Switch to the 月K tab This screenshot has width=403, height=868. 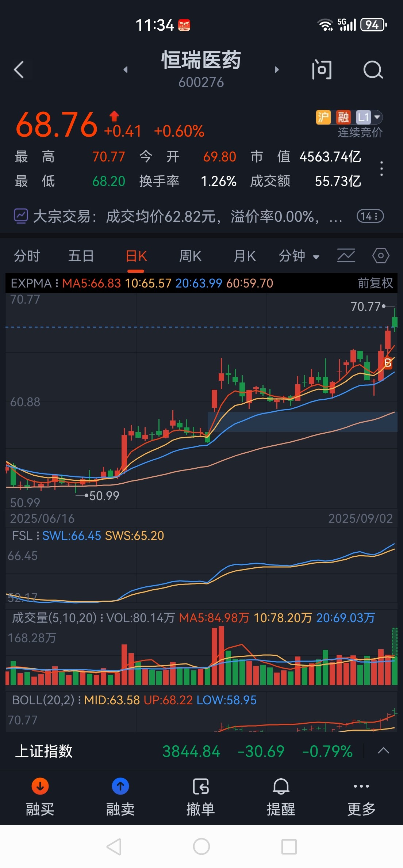point(245,256)
